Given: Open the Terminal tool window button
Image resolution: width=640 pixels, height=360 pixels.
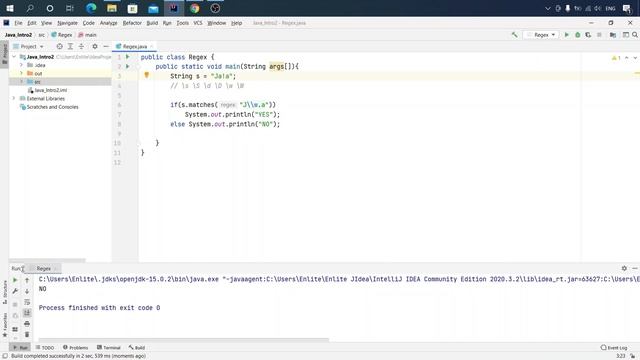Looking at the screenshot, I should pos(109,347).
